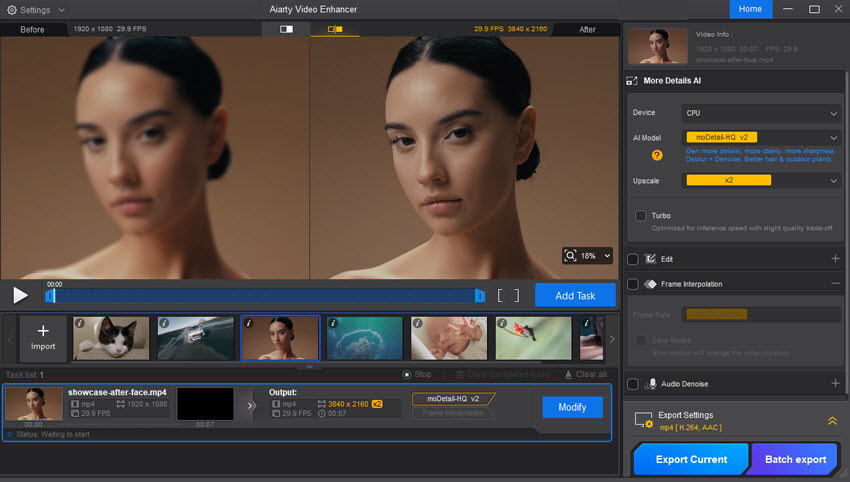Show info for the car thumbnail
Viewport: 850px width, 482px height.
click(x=164, y=323)
